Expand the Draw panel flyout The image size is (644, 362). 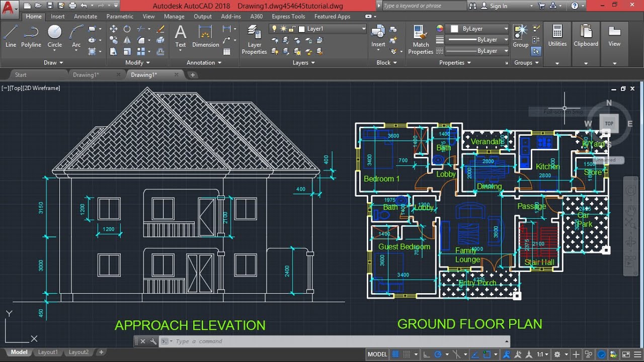point(53,63)
